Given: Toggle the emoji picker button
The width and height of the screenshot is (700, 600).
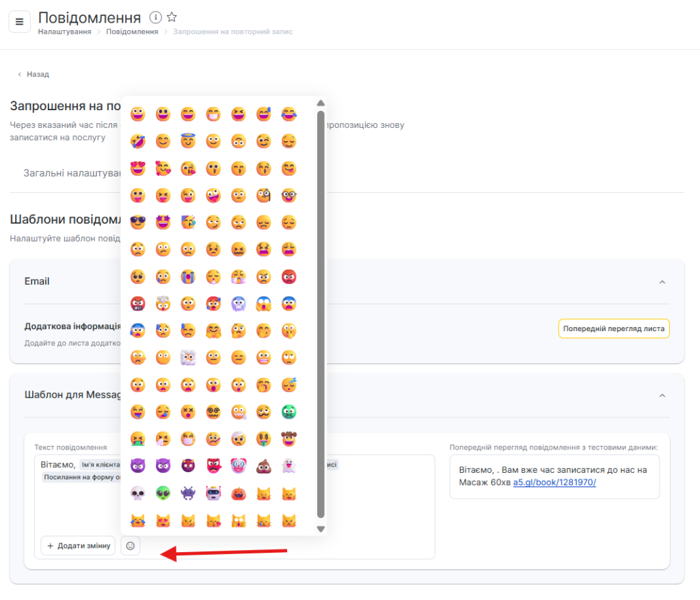Looking at the screenshot, I should [131, 546].
